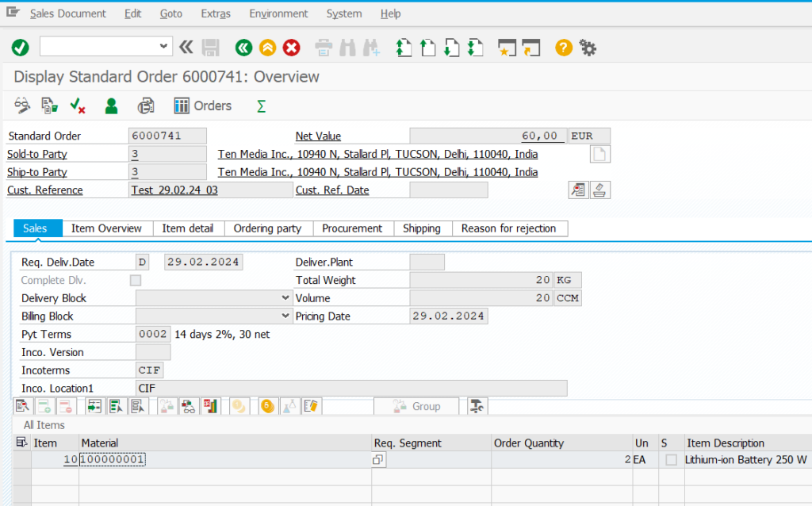Click the green Back arrow icon
This screenshot has height=506, width=812.
tap(243, 48)
